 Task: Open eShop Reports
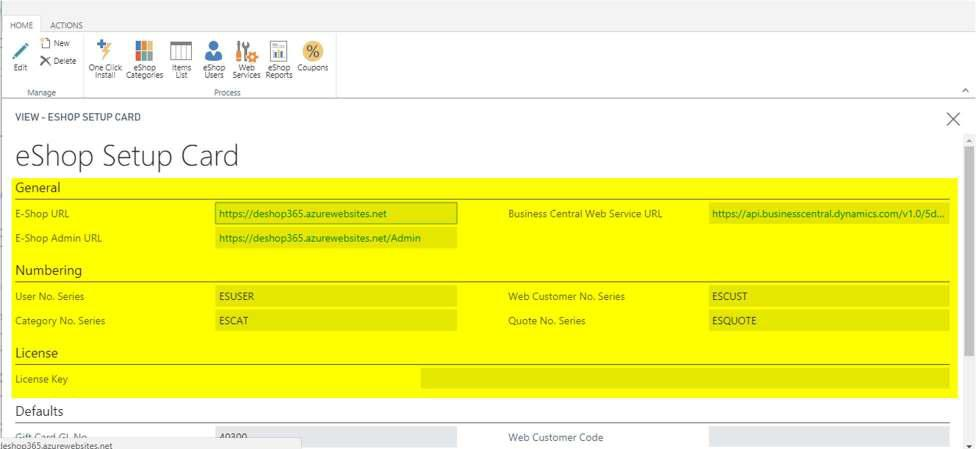(278, 59)
